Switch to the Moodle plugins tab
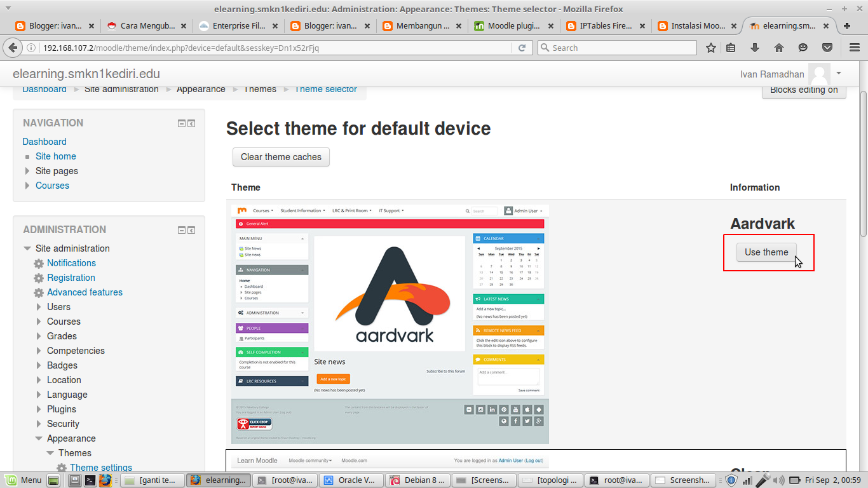This screenshot has width=868, height=488. coord(508,26)
